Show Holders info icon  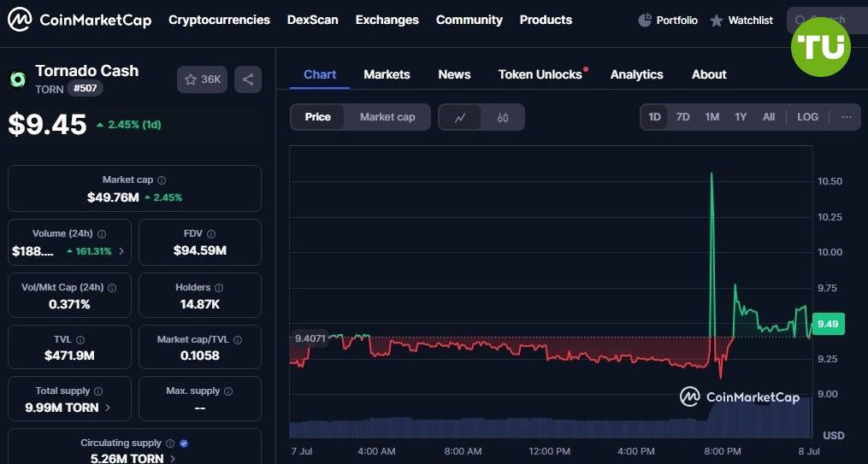click(x=219, y=288)
